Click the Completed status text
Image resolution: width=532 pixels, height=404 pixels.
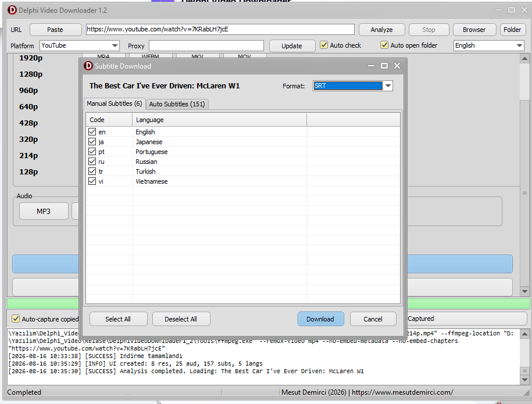coord(24,392)
